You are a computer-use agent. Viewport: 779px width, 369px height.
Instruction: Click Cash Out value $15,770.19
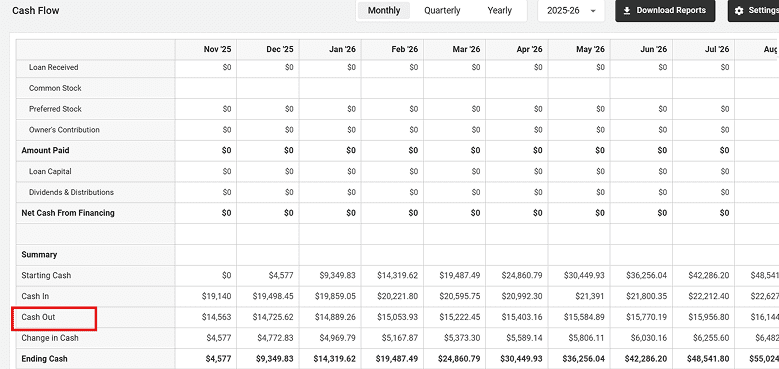tap(646, 317)
